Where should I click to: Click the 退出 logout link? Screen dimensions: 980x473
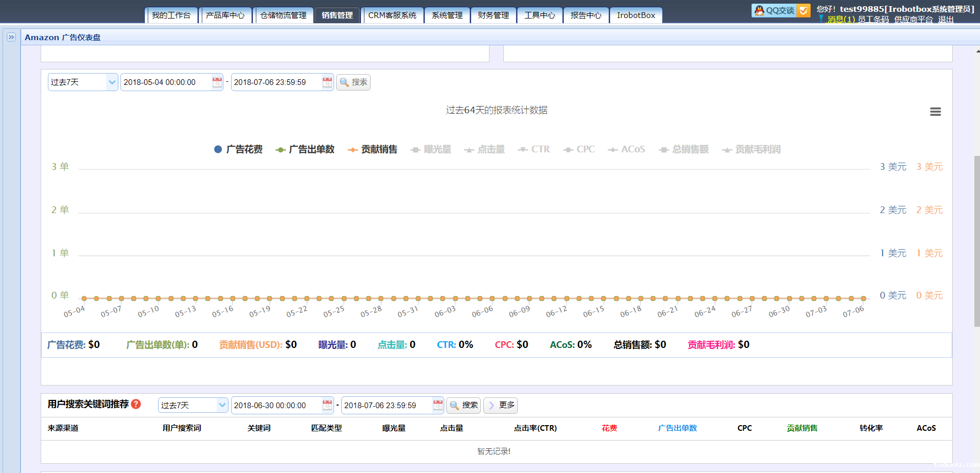pyautogui.click(x=946, y=20)
